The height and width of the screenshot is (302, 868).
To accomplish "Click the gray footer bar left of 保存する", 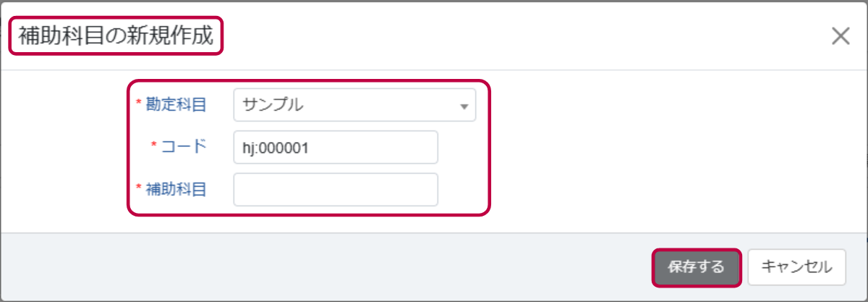I will pos(325,267).
